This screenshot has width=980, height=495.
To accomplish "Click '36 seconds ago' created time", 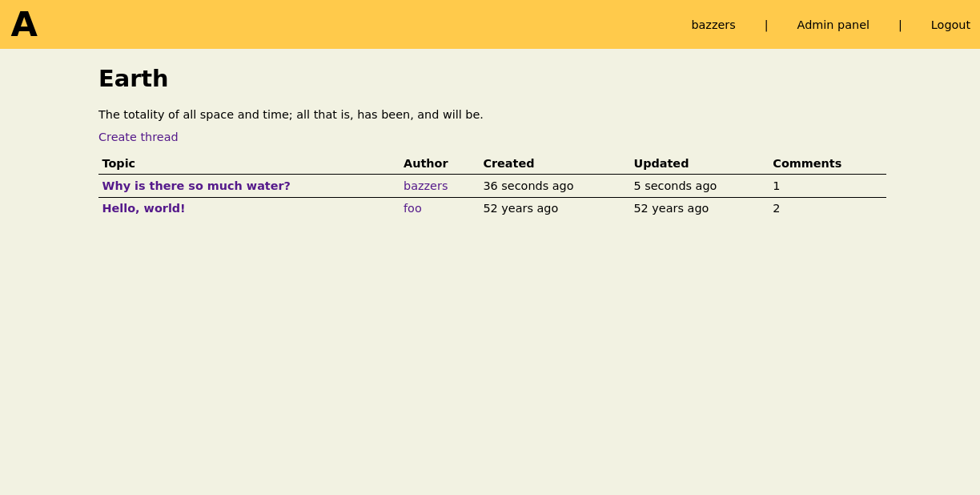I will pos(528,186).
